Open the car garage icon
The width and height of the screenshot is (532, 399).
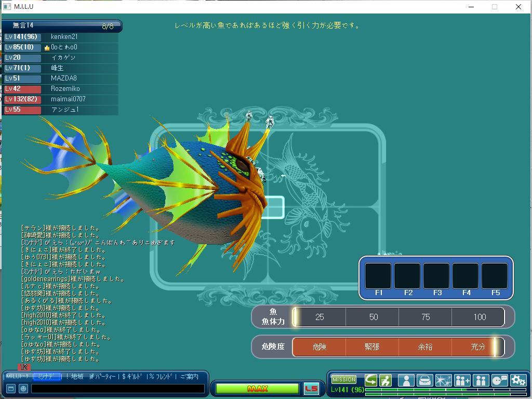(424, 381)
